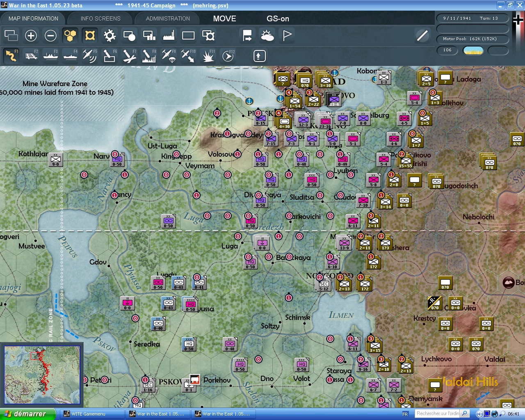Screen dimensions: 525x420
Task: Click the taskbar clock showing 06:41
Action: [x=514, y=414]
